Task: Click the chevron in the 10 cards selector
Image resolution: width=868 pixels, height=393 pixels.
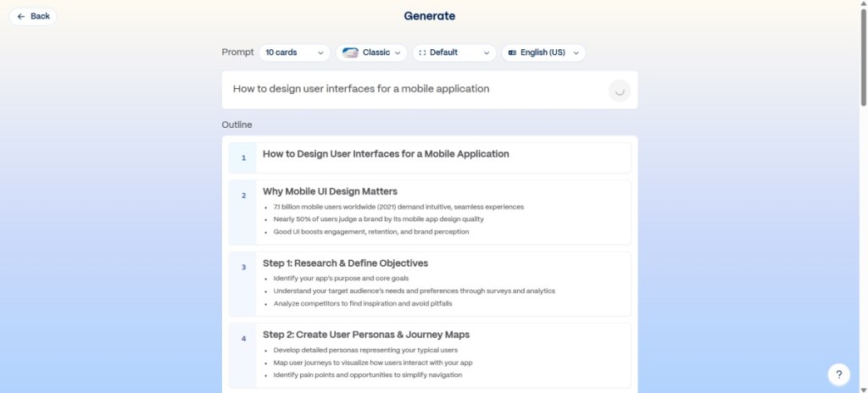Action: coord(320,53)
